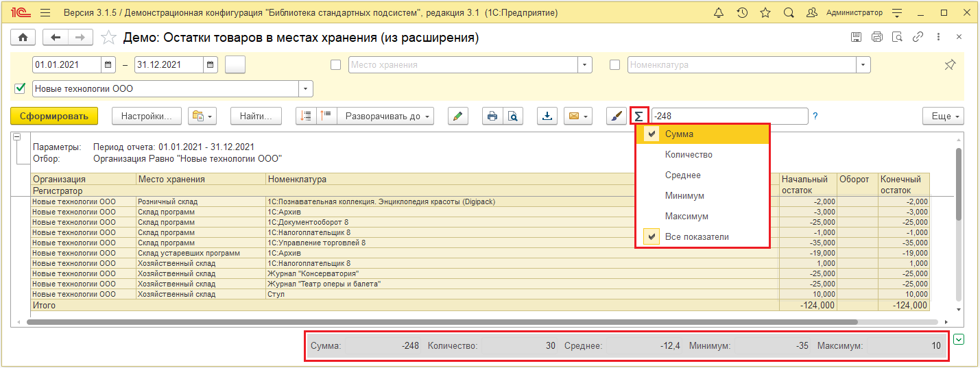Open favorites star in title bar
This screenshot has height=368, width=980.
click(765, 13)
